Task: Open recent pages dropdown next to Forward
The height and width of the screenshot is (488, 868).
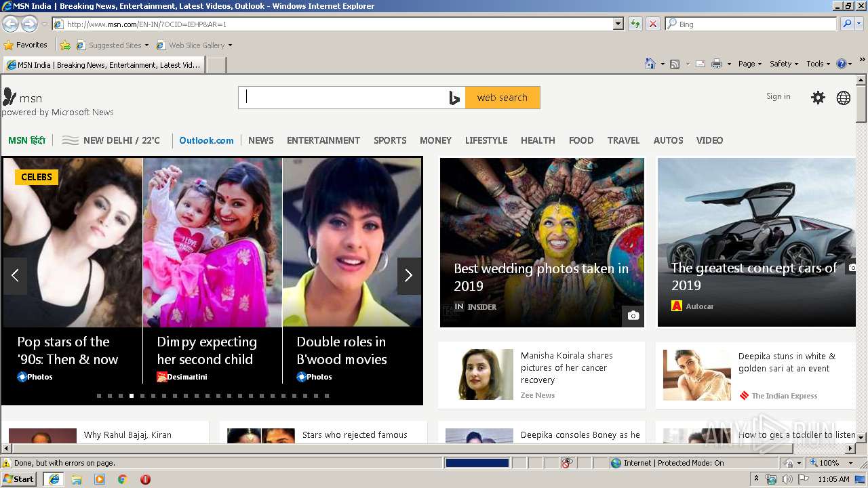Action: (x=44, y=24)
